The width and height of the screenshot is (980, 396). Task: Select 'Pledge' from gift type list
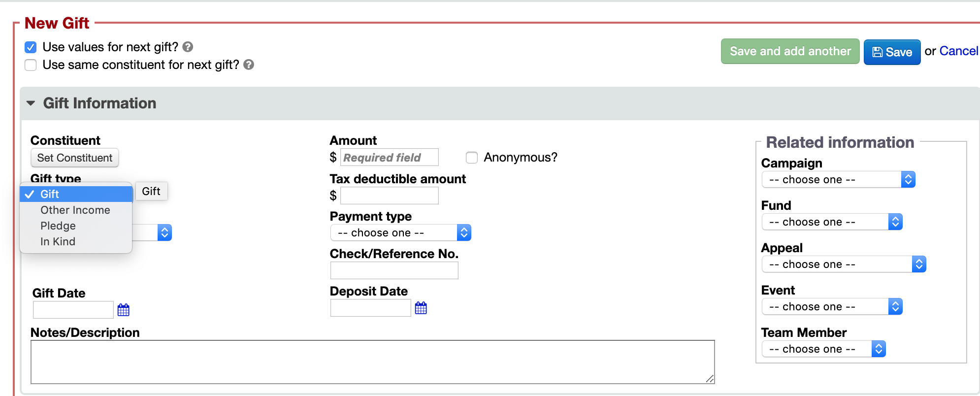[x=58, y=226]
